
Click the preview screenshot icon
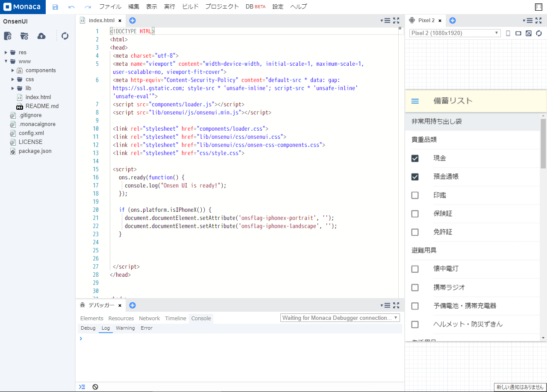529,33
